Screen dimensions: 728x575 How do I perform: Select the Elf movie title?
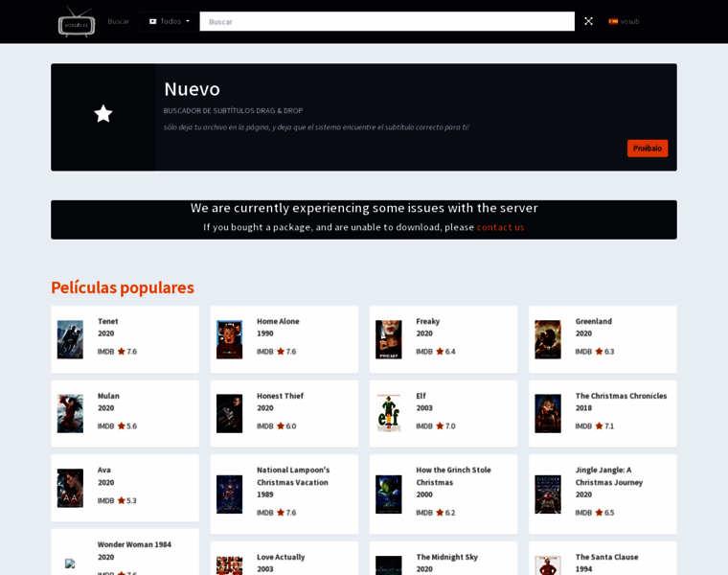pos(421,396)
